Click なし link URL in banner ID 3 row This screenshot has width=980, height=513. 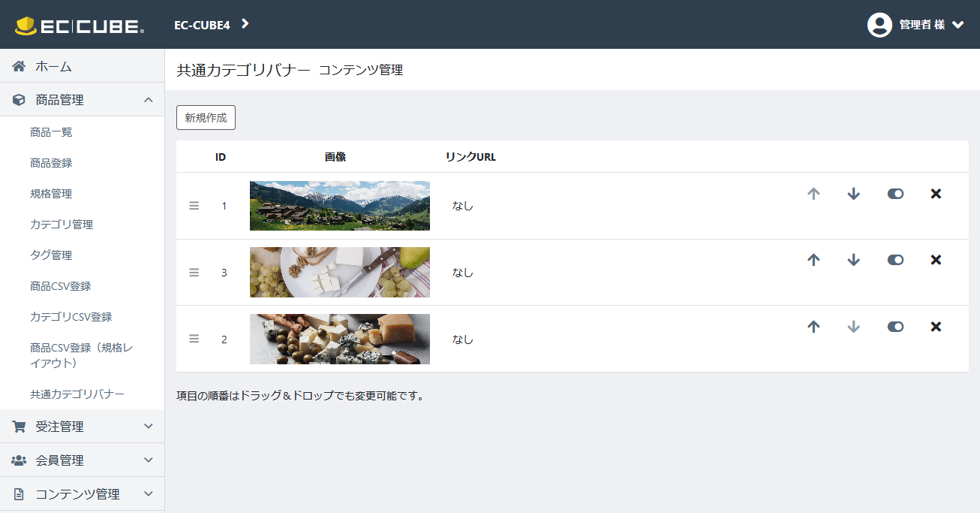[x=463, y=273]
